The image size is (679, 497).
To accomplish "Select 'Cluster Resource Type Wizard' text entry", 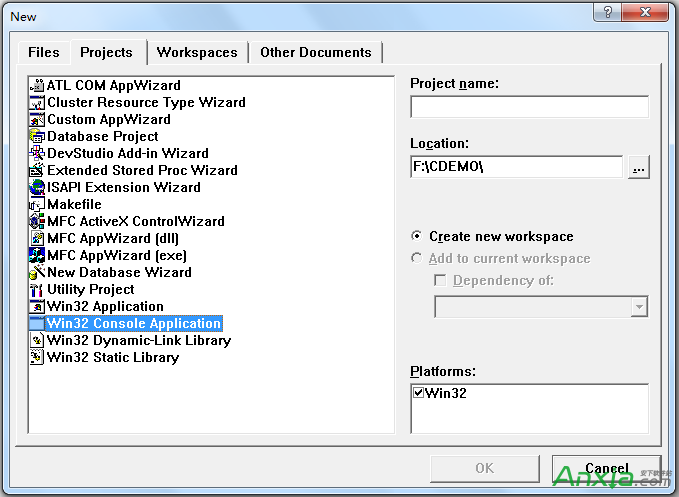I will tap(146, 103).
